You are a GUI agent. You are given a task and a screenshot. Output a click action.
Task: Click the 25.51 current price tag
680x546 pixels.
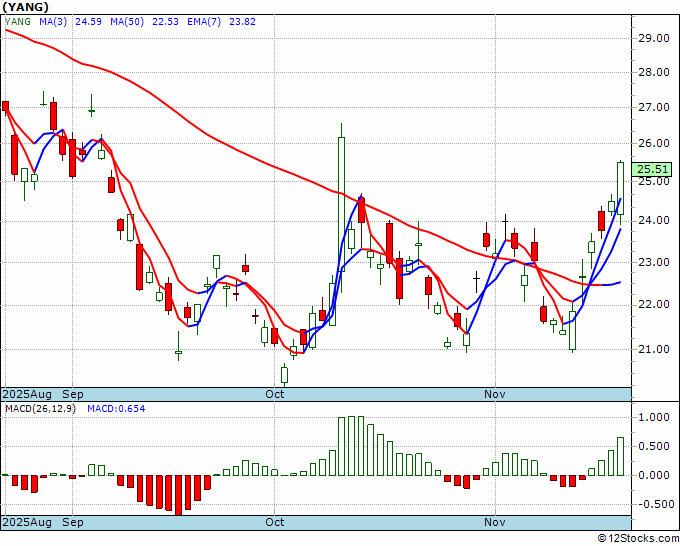point(653,170)
